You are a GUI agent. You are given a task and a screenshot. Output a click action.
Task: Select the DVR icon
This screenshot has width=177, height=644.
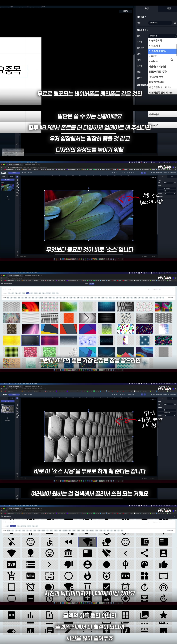(x=11, y=564)
